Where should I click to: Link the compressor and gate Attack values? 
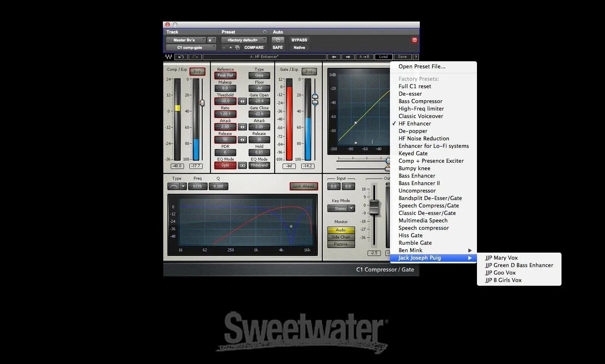(x=242, y=127)
